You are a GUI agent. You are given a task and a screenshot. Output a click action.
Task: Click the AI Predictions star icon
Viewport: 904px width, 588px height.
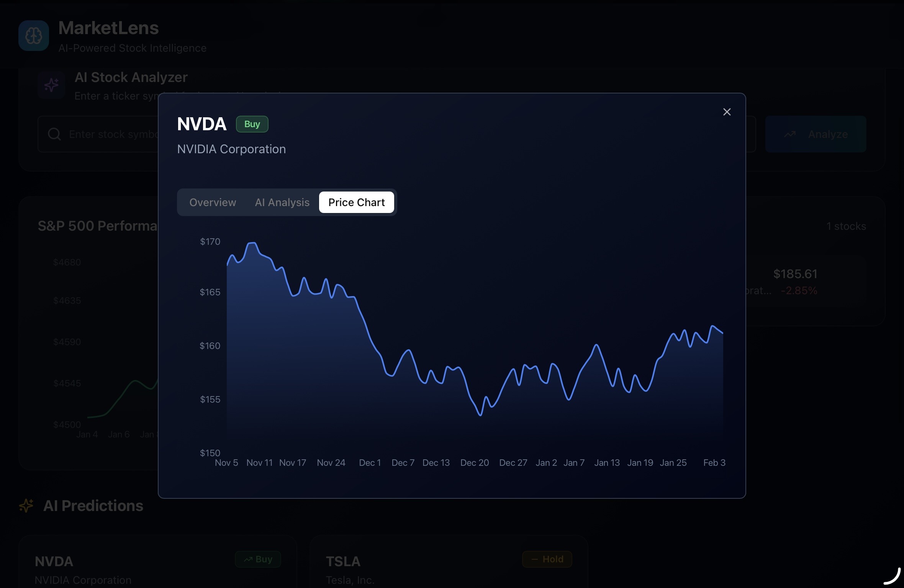click(26, 506)
